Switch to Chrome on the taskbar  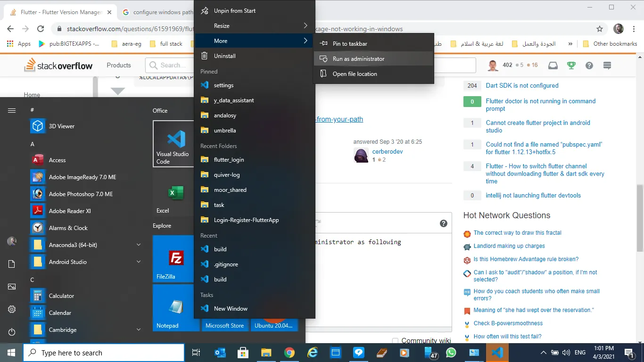pyautogui.click(x=289, y=353)
